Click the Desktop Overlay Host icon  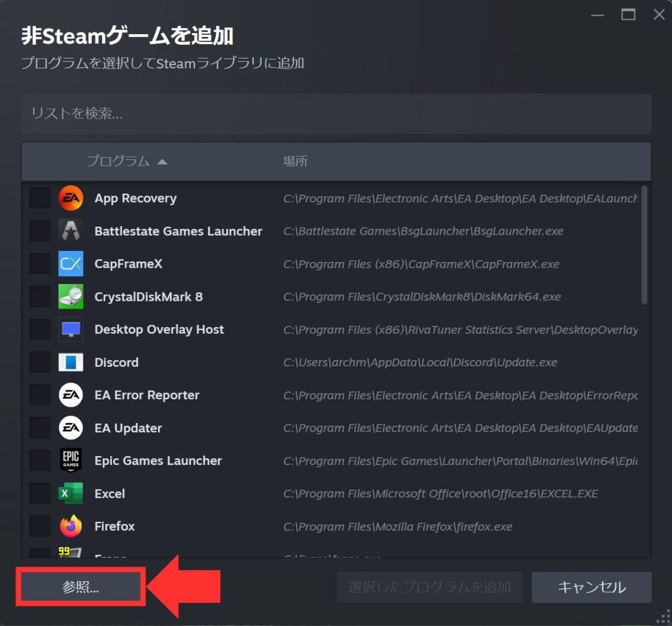click(x=72, y=329)
